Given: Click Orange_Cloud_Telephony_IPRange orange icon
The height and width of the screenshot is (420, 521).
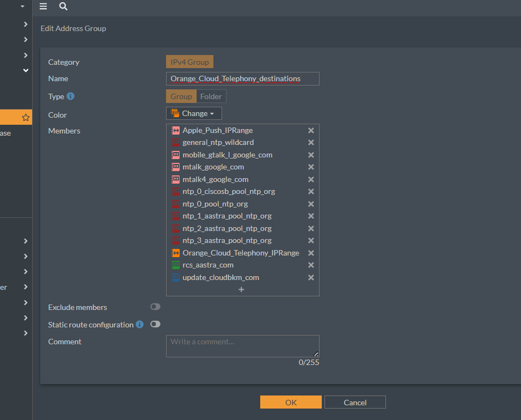Looking at the screenshot, I should click(175, 253).
